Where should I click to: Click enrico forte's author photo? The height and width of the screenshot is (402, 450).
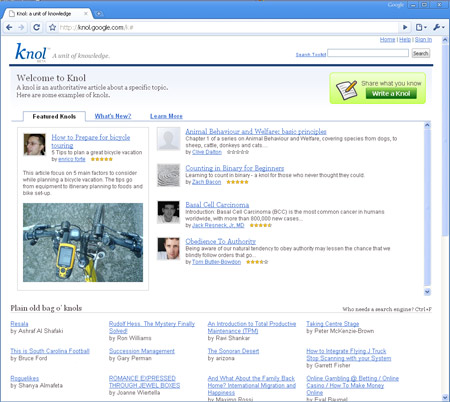34,144
